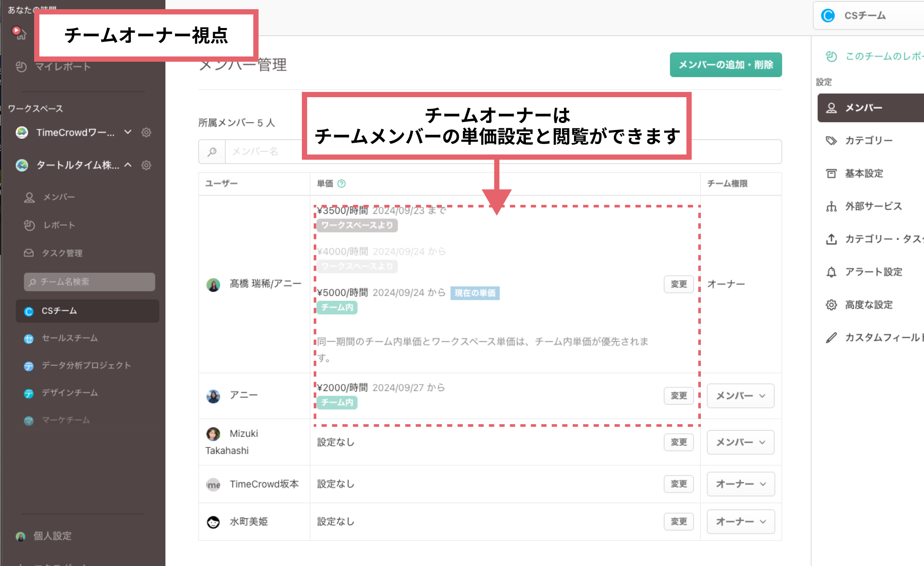Open 外部サービス settings in right panel

point(873,206)
